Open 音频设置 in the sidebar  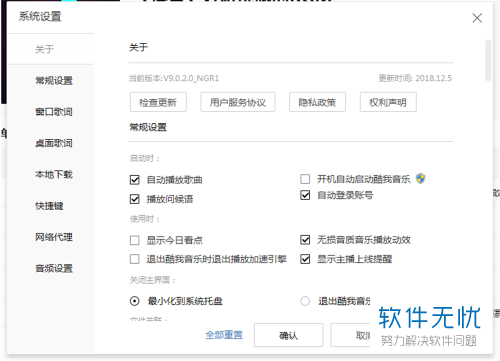54,269
